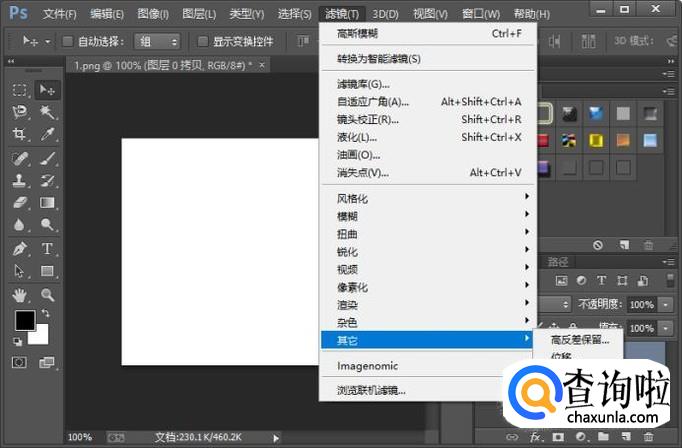This screenshot has height=448, width=682.
Task: Select the Eyedropper tool
Action: 47,134
